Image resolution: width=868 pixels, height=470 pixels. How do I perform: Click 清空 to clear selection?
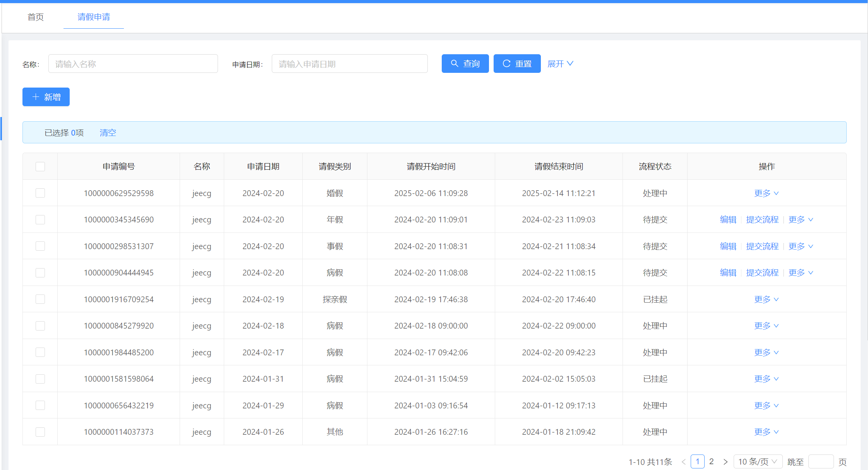(x=108, y=133)
